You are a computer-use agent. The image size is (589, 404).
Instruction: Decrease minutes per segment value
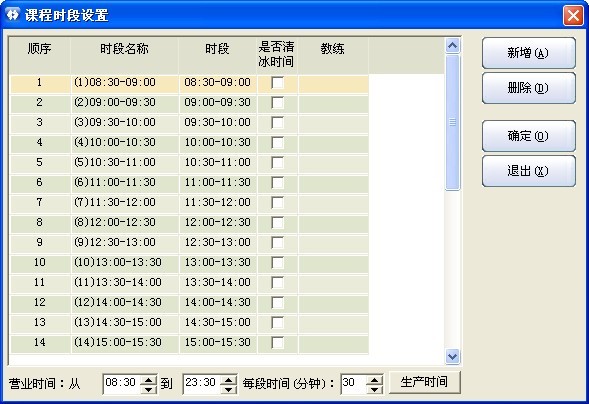pyautogui.click(x=375, y=389)
